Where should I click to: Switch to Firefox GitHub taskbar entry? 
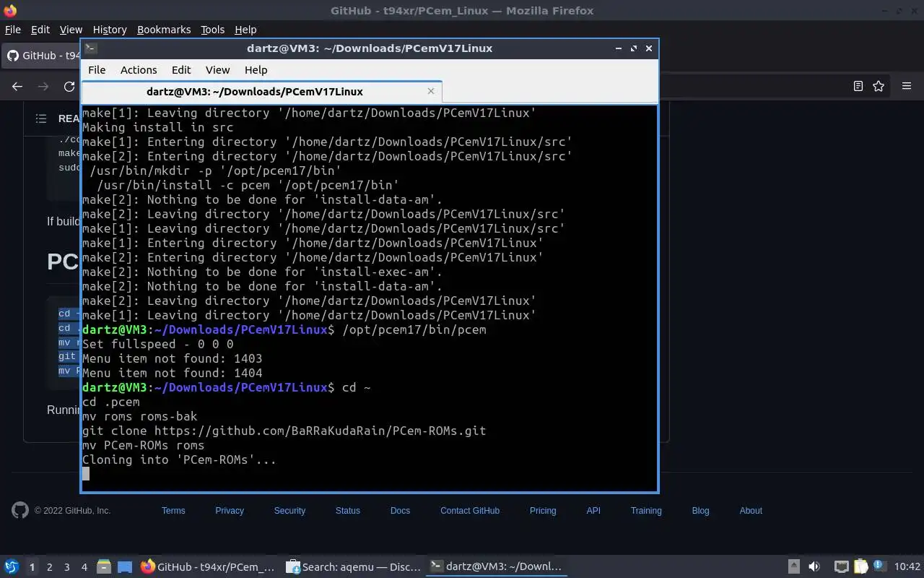pos(208,567)
